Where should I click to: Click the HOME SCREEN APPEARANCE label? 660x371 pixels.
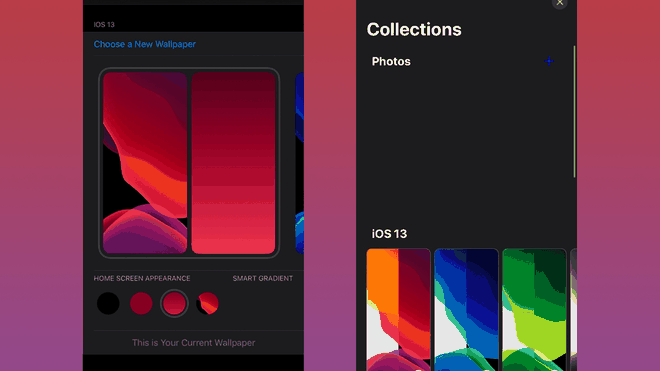point(142,278)
